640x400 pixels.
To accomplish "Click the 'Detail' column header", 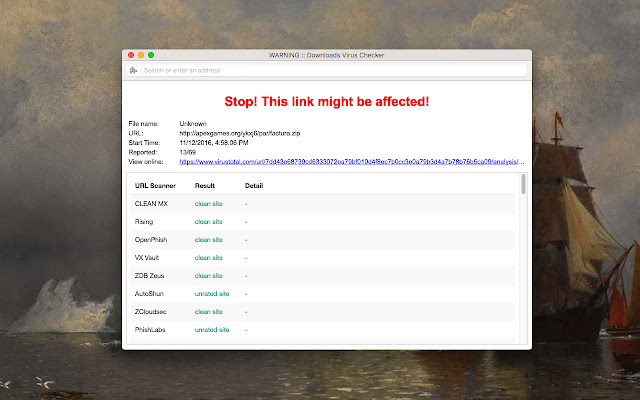I will coord(254,186).
